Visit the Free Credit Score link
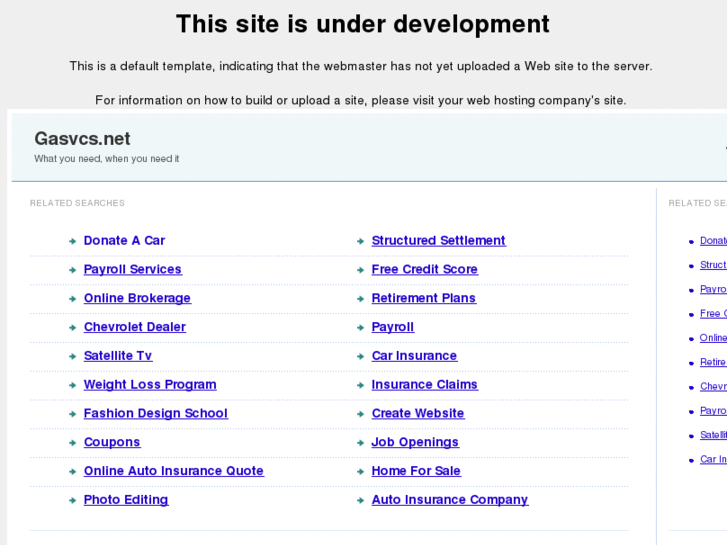The image size is (727, 545). coord(424,269)
